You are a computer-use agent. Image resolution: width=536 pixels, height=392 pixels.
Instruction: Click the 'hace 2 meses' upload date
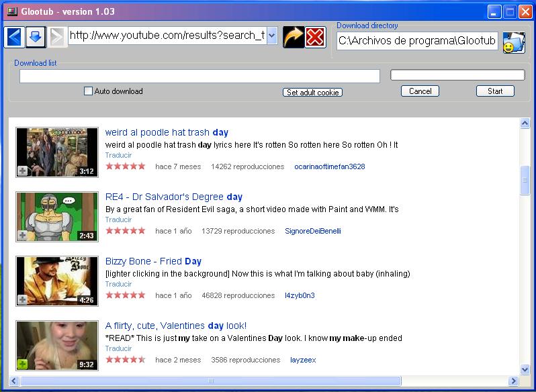pos(178,360)
